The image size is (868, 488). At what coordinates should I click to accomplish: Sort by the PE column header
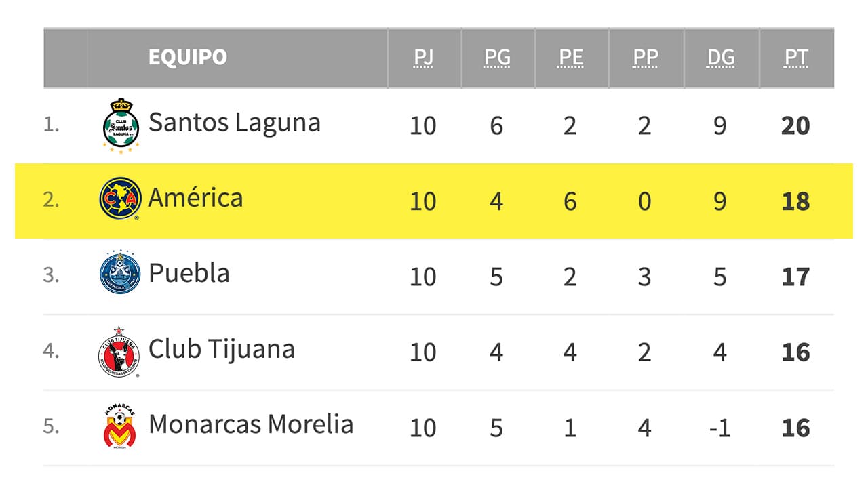coord(571,58)
